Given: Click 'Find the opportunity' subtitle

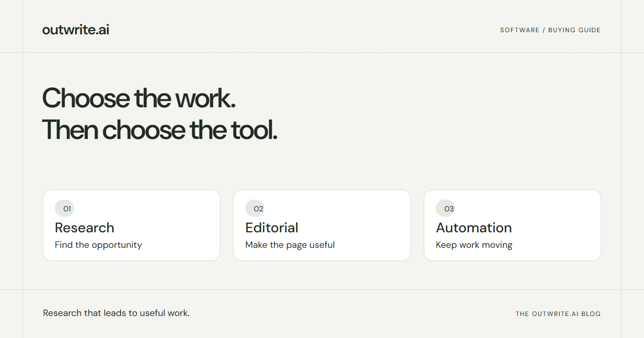Looking at the screenshot, I should point(98,245).
